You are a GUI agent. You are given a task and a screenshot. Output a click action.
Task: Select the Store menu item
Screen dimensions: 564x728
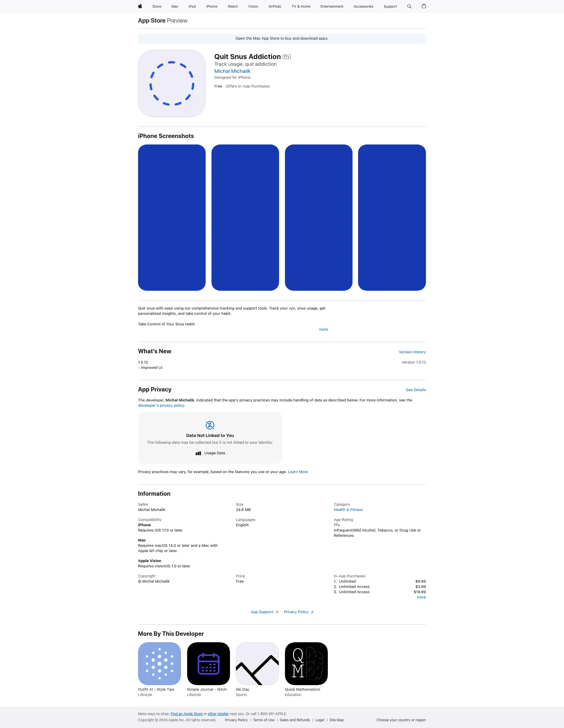pos(157,6)
